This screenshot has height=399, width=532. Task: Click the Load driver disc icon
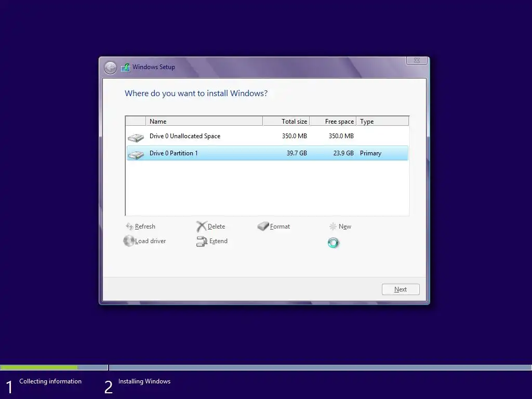tap(129, 241)
